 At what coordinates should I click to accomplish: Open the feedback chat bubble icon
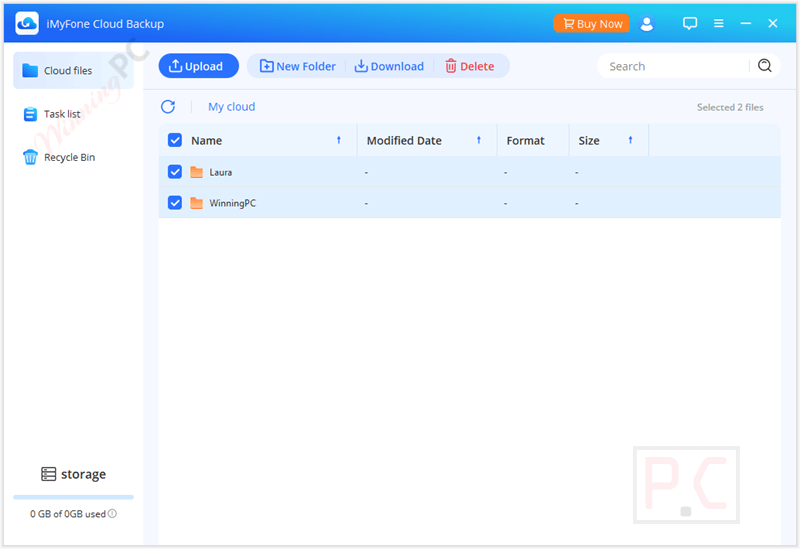pyautogui.click(x=690, y=23)
